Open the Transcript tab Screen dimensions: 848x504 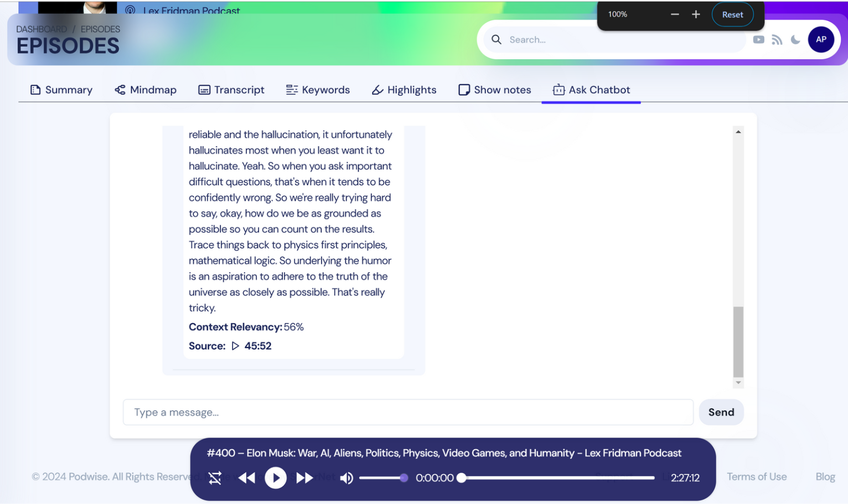(231, 90)
